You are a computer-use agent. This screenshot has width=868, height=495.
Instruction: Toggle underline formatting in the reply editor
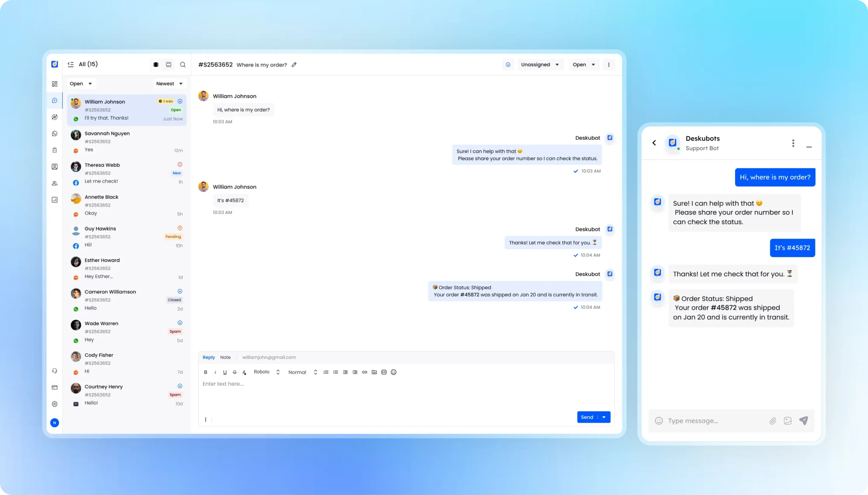click(x=225, y=372)
